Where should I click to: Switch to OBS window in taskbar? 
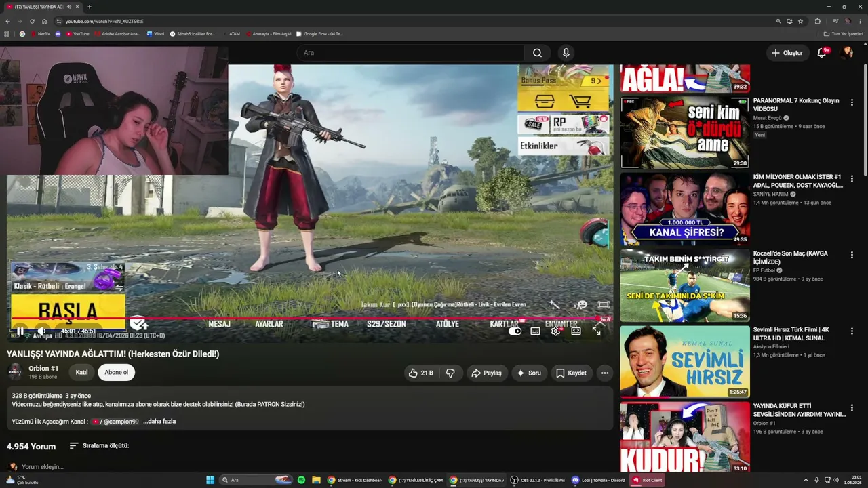pyautogui.click(x=538, y=480)
